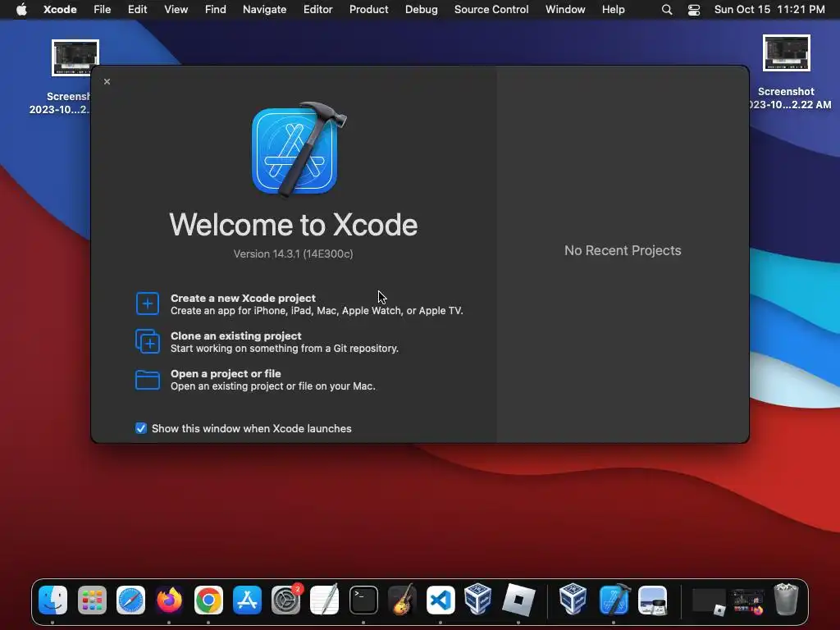840x630 pixels.
Task: Open the Find menu
Action: (x=216, y=10)
